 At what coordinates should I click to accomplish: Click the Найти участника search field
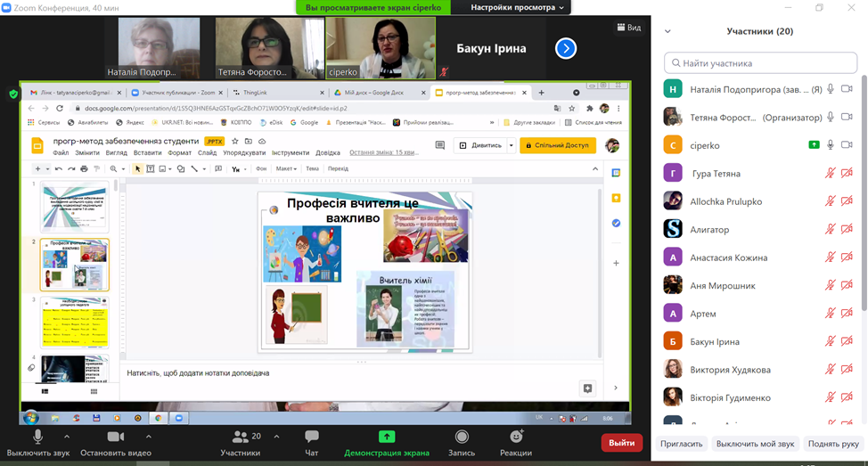(x=758, y=63)
